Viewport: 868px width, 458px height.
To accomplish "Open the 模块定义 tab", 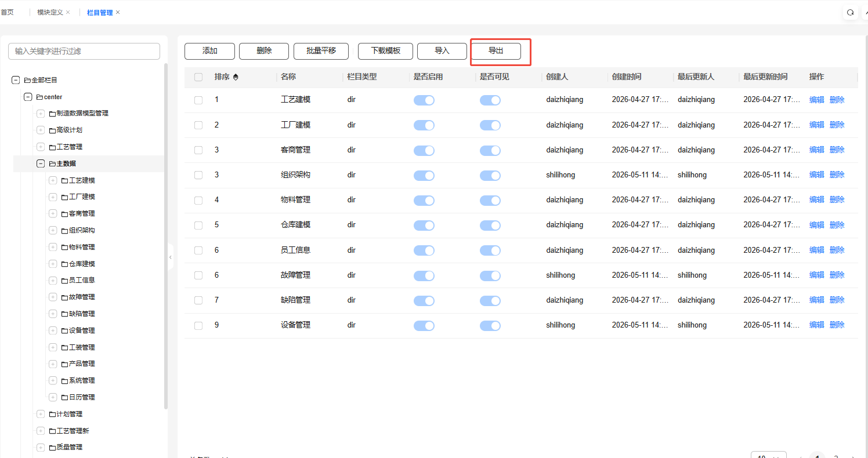I will (x=50, y=12).
